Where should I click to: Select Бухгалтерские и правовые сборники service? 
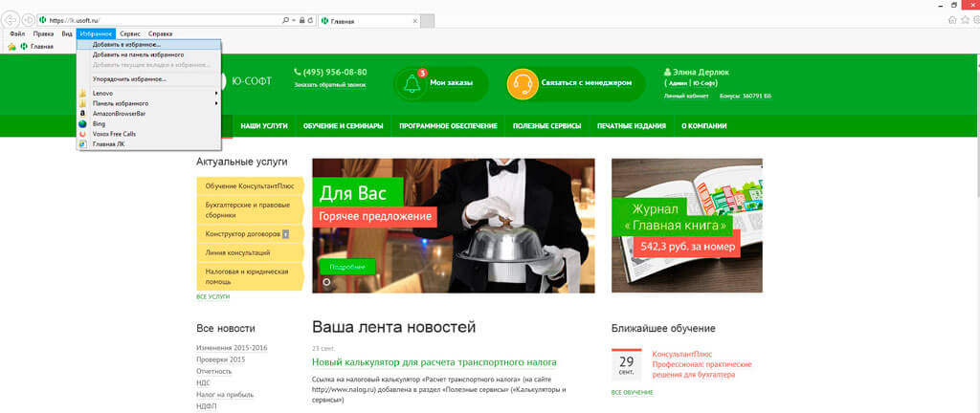(x=250, y=209)
